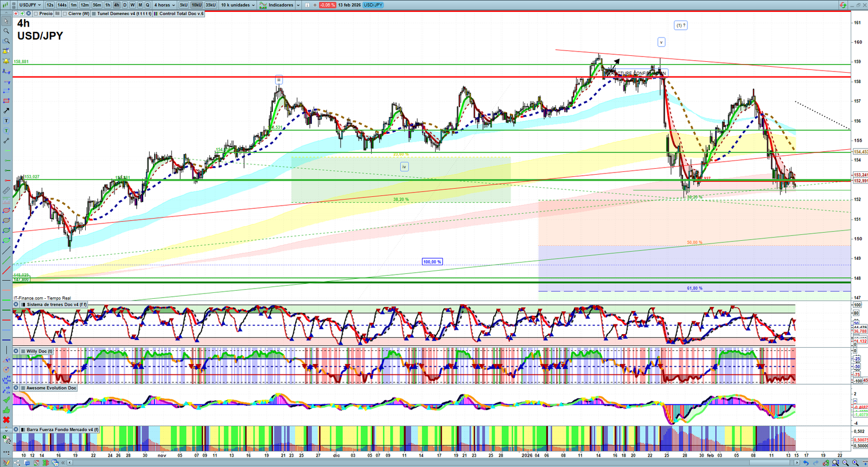Zoom out with the bottom-right minus magnifier
Image resolution: width=868 pixels, height=467 pixels.
tap(846, 463)
